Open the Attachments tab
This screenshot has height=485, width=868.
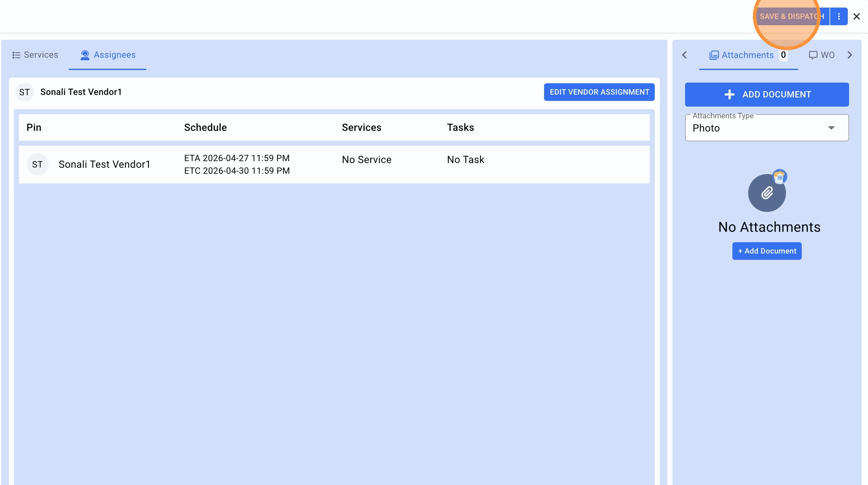748,55
